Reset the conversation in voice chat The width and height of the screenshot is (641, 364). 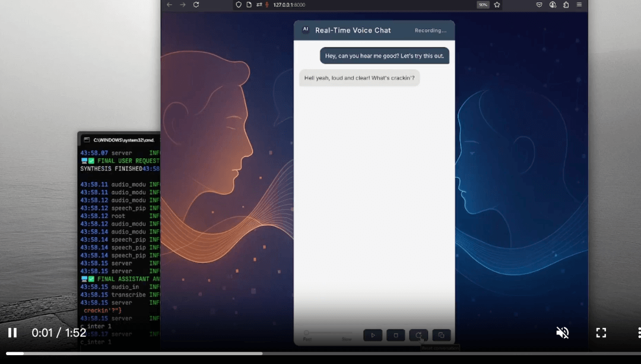pos(418,335)
